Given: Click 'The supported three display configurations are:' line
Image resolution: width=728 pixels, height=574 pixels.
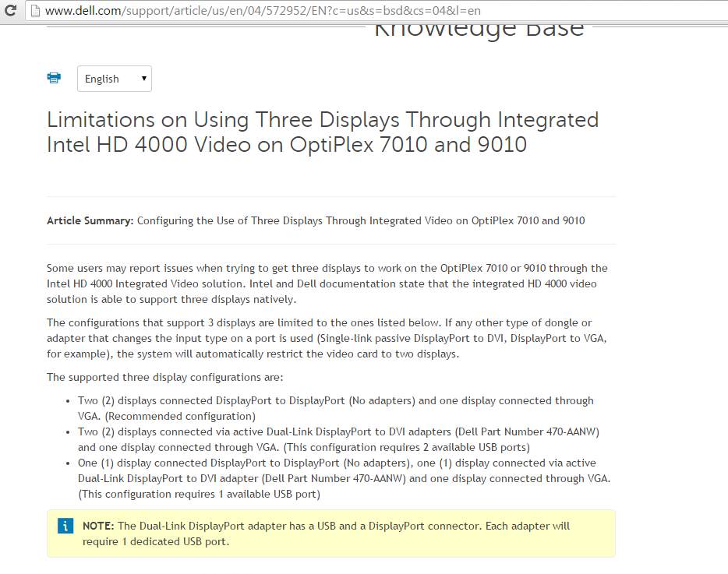Looking at the screenshot, I should coord(164,377).
